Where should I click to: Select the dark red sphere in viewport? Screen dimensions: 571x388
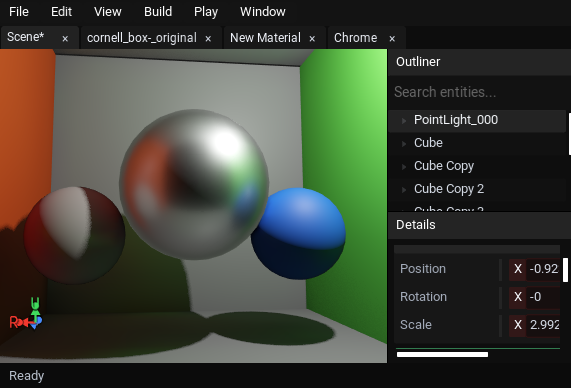[x=75, y=235]
